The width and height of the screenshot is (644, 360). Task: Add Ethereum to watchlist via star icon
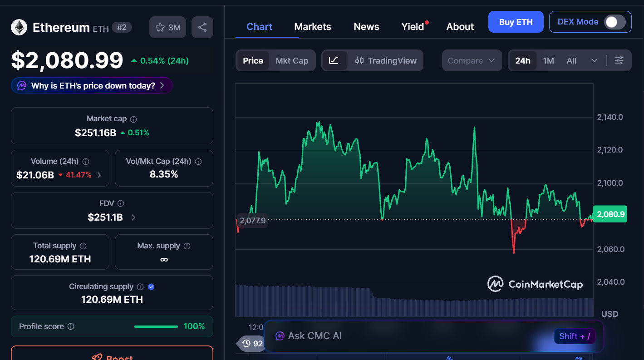[x=160, y=27]
